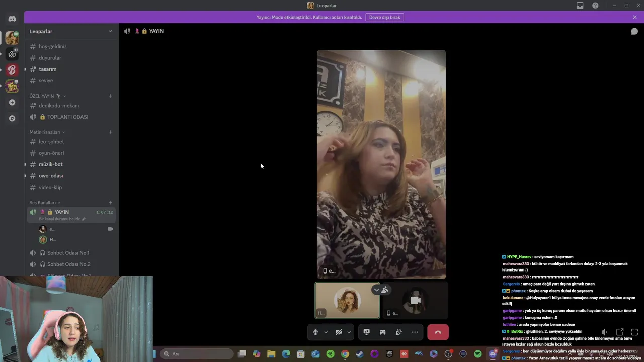Viewport: 644px width, 362px height.
Task: Open File Explorer from the taskbar
Action: click(271, 354)
